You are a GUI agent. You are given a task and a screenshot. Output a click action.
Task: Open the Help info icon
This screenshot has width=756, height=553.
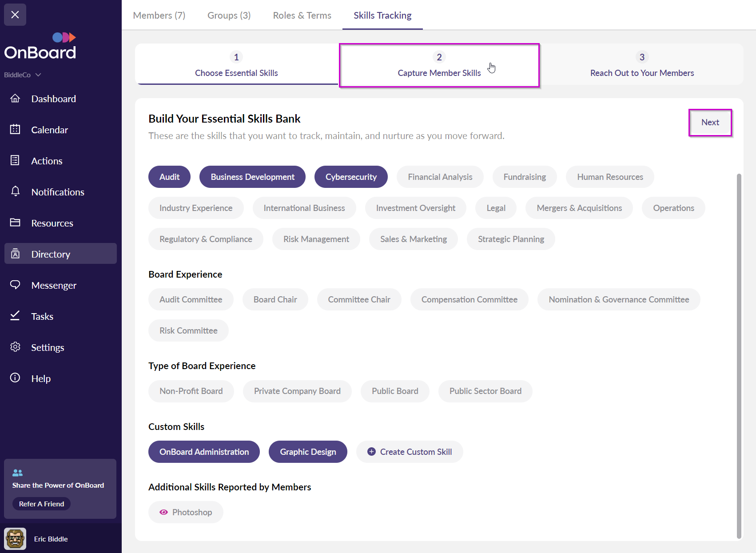[15, 378]
